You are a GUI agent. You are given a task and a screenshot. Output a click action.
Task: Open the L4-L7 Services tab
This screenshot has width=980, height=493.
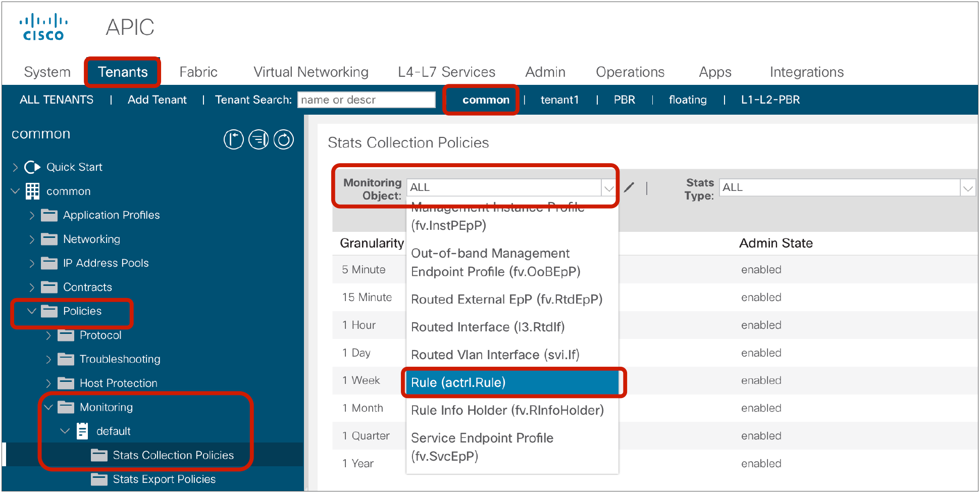pyautogui.click(x=446, y=72)
